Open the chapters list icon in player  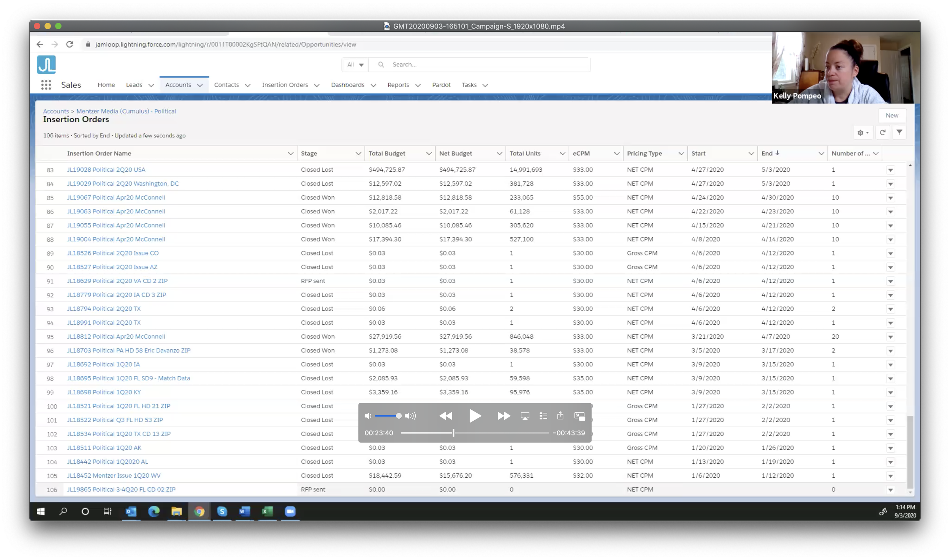point(543,416)
